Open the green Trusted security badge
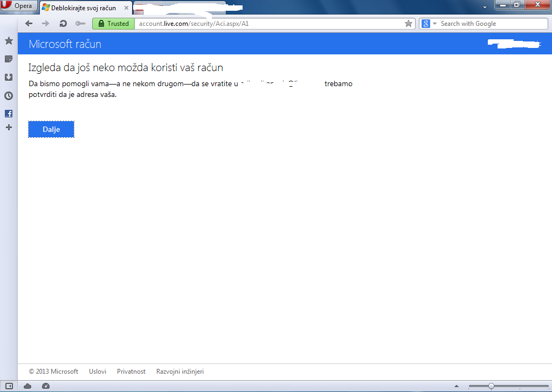Viewport: 552px width, 392px height. 113,24
